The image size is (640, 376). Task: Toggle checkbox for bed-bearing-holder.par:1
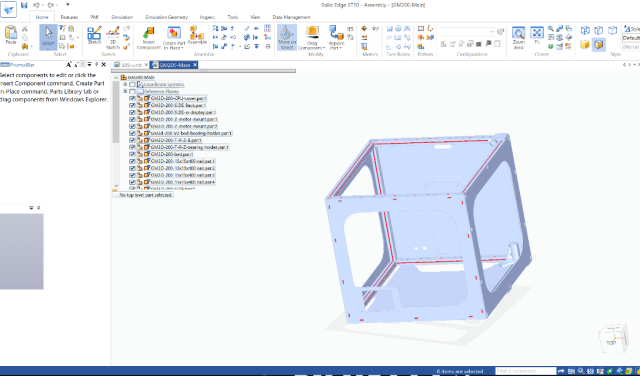tap(132, 133)
